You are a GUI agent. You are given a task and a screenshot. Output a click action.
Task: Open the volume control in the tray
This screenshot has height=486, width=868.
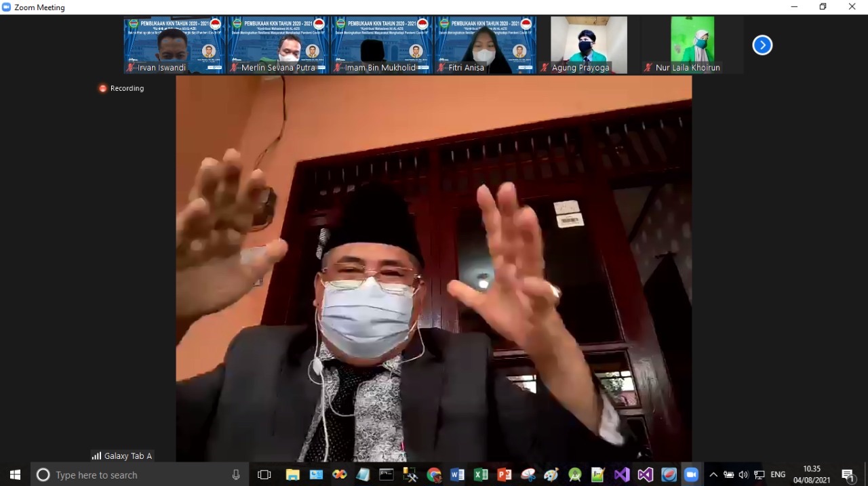tap(744, 474)
